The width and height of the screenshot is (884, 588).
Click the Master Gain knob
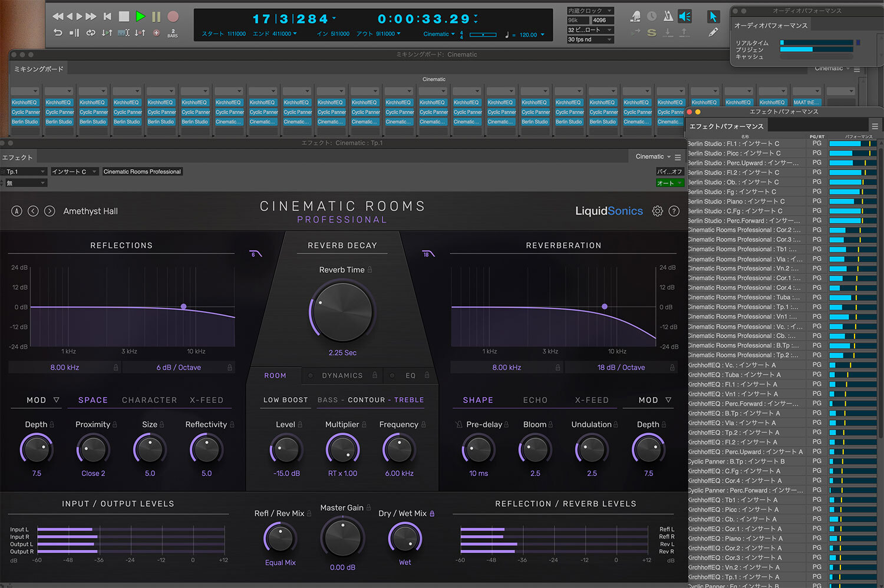pyautogui.click(x=342, y=537)
